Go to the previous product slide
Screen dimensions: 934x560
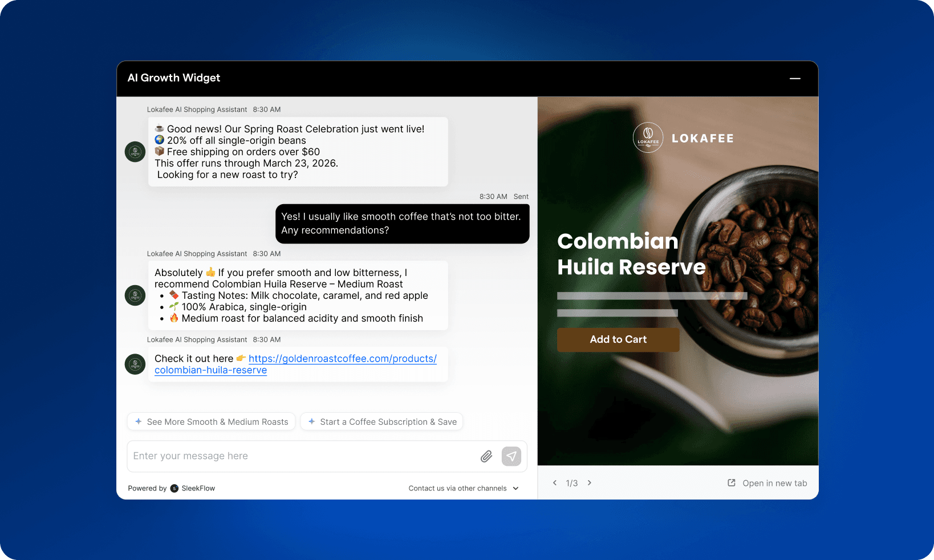(x=555, y=483)
